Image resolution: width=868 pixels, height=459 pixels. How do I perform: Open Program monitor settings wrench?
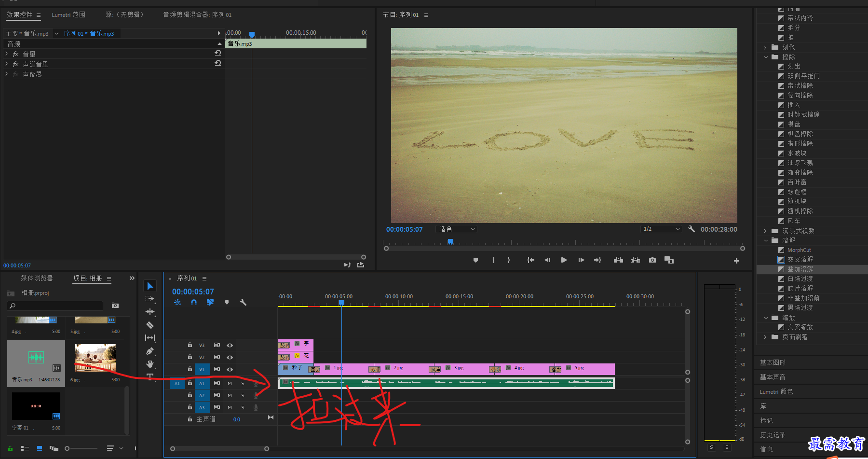tap(692, 229)
